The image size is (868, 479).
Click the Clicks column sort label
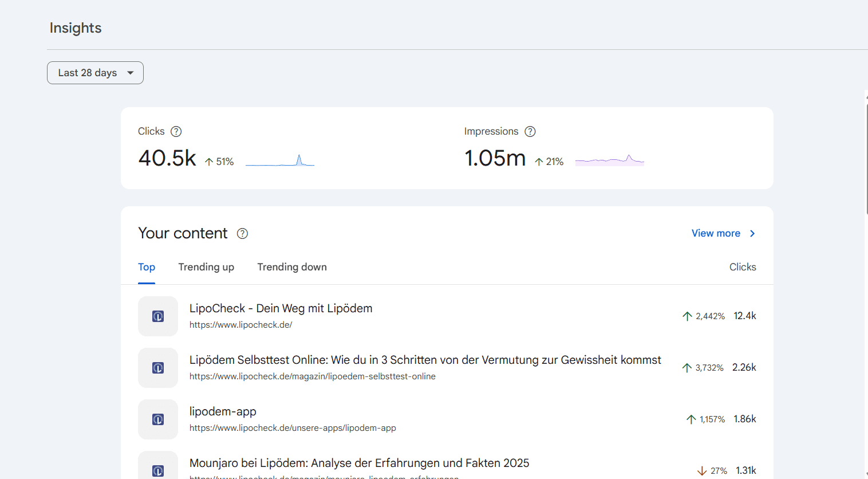click(x=743, y=267)
